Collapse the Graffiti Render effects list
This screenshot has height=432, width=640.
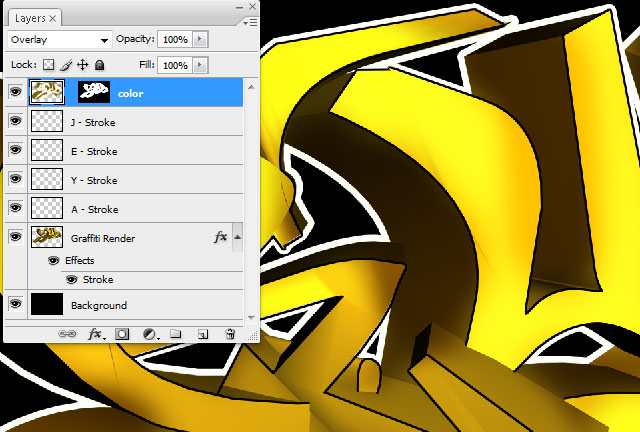click(238, 237)
